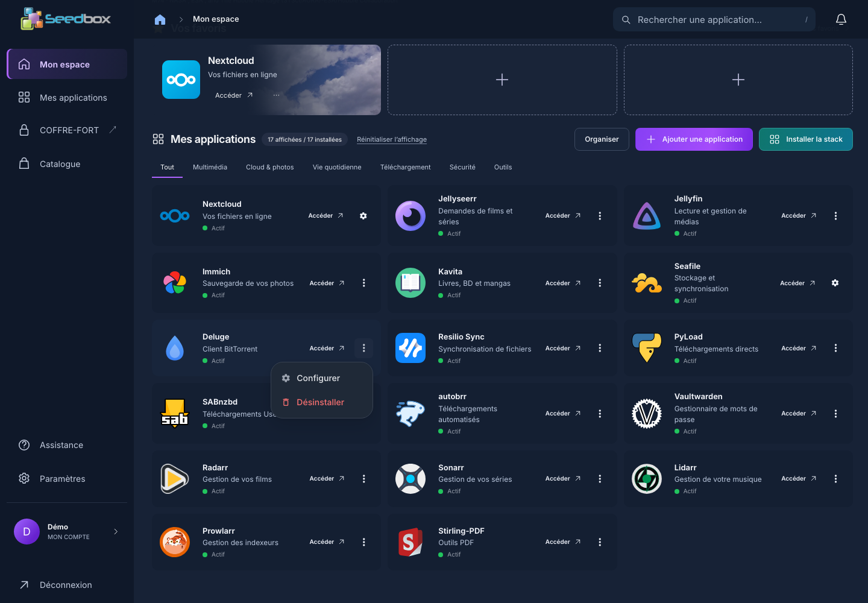
Task: Open Mes applications in sidebar
Action: tap(67, 98)
